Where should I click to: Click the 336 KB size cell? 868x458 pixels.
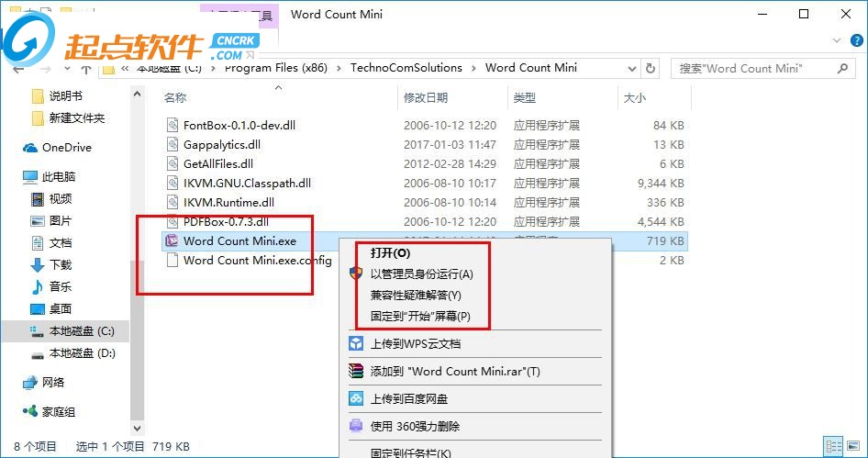point(665,202)
